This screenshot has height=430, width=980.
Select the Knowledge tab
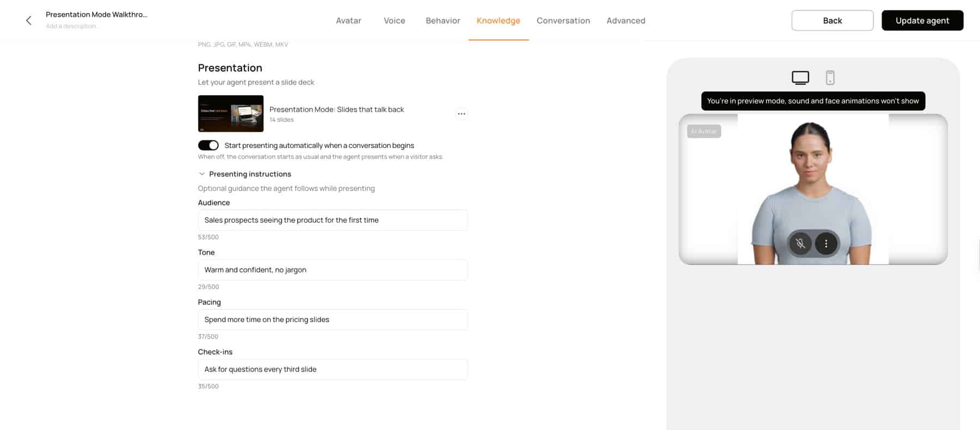[x=498, y=21]
